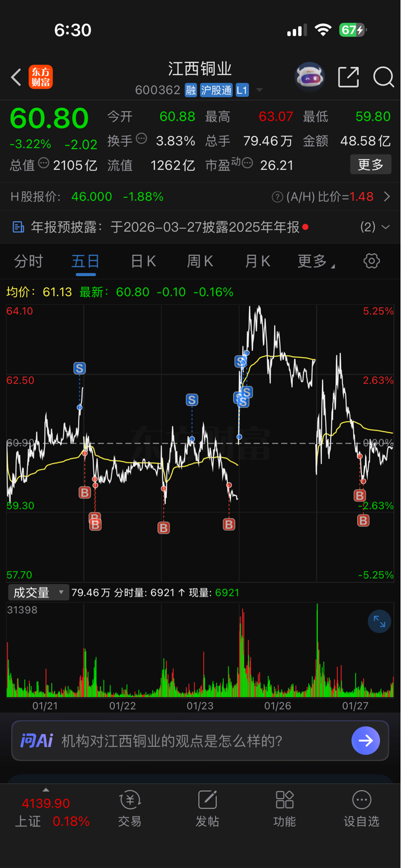Tap the B marker at 01/22 start

84,493
